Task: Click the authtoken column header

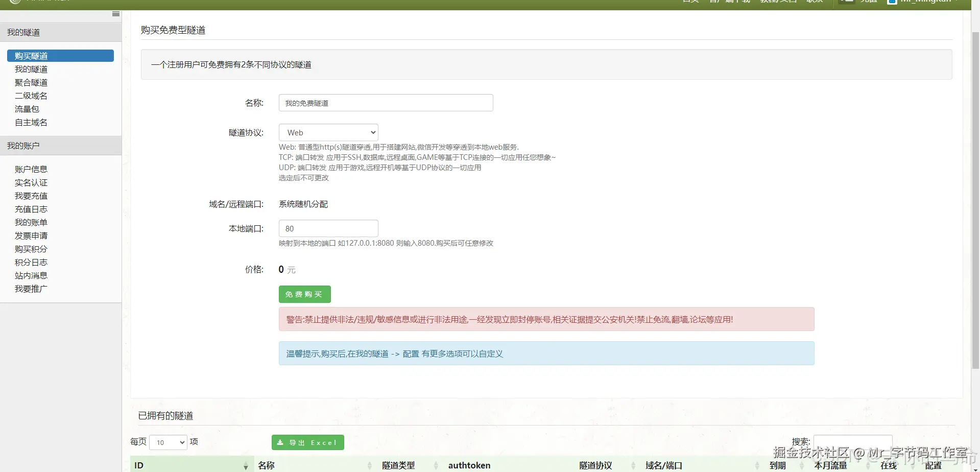Action: click(509, 465)
